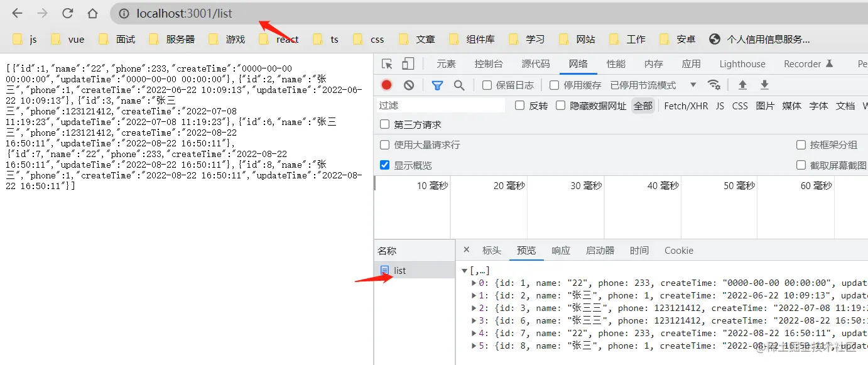Enable the 停用缓存 checkbox

coord(554,85)
